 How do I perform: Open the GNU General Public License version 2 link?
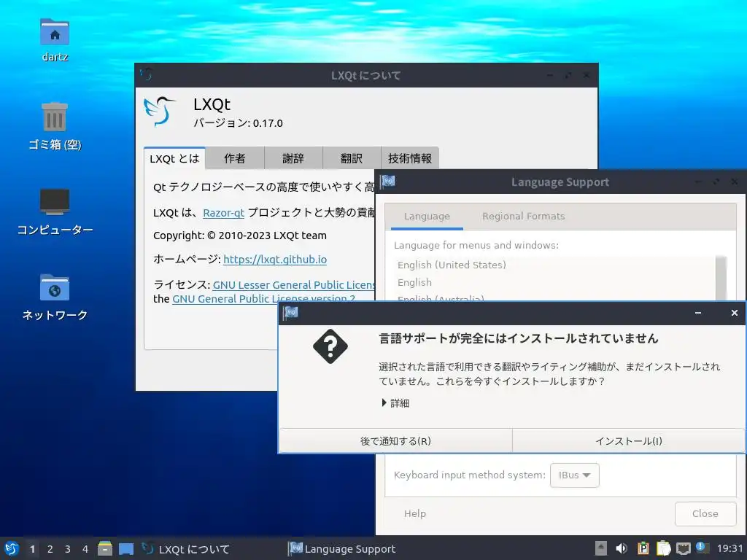tap(263, 298)
